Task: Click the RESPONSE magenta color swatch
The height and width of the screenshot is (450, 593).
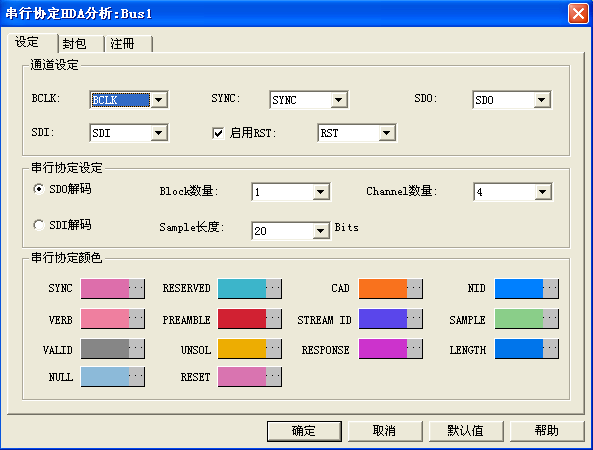Action: [383, 349]
